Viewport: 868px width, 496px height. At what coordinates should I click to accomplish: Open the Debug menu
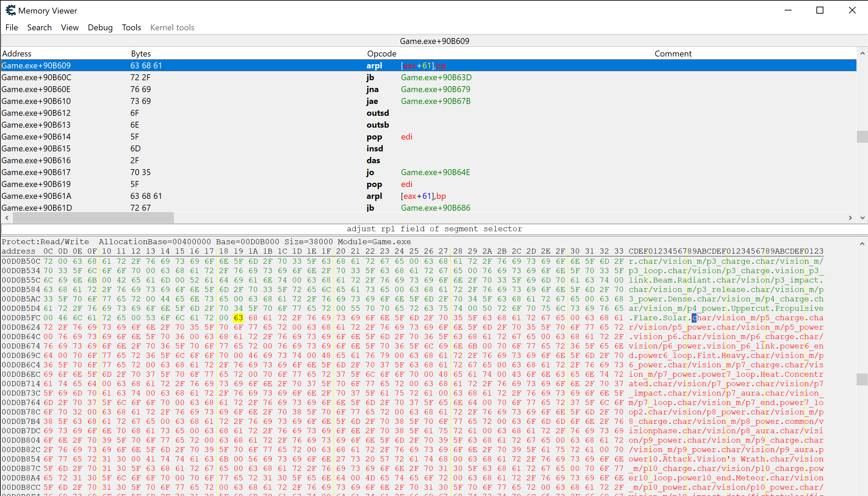[x=100, y=28]
